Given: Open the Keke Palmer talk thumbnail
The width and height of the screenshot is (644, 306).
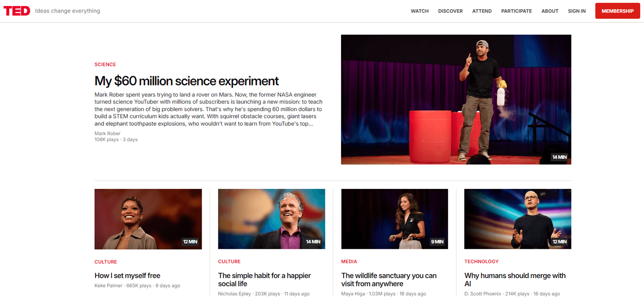Looking at the screenshot, I should [148, 219].
